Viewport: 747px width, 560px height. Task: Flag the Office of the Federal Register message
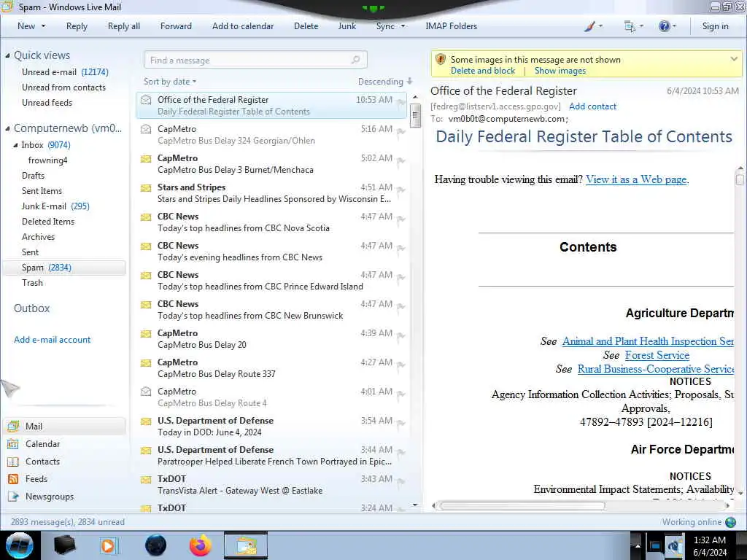(401, 102)
